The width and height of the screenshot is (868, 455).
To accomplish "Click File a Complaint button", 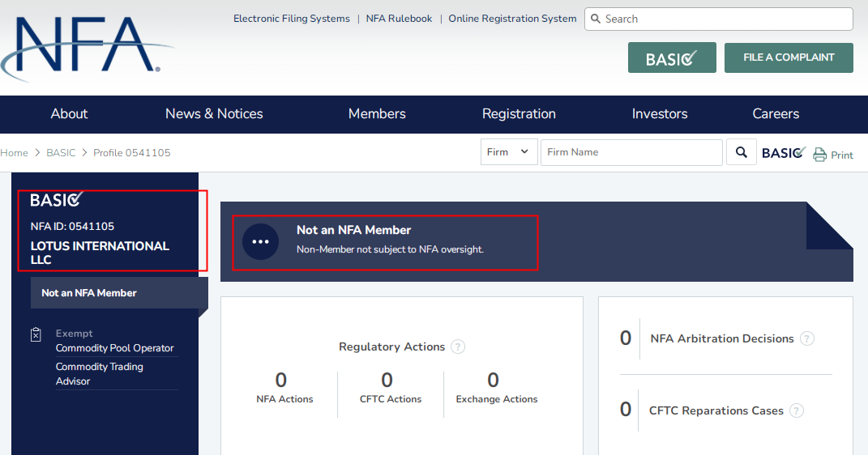I will click(789, 57).
